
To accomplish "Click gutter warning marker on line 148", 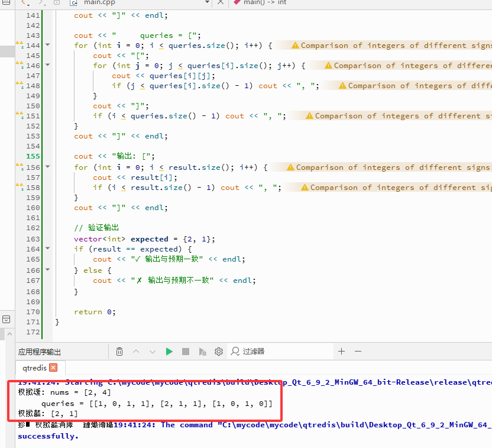I will tap(20, 85).
